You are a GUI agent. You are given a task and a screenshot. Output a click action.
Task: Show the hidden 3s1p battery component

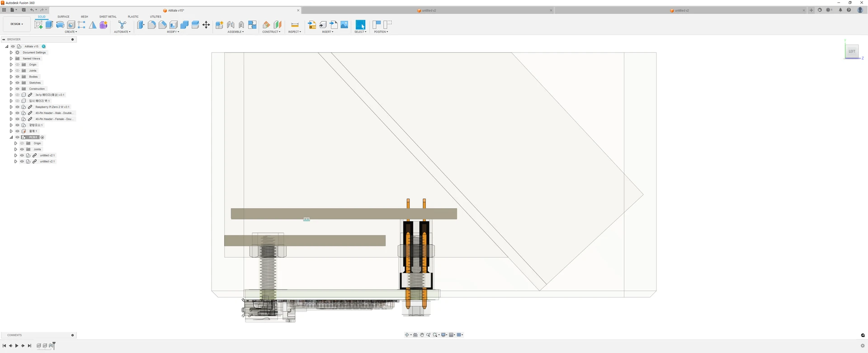(x=18, y=95)
